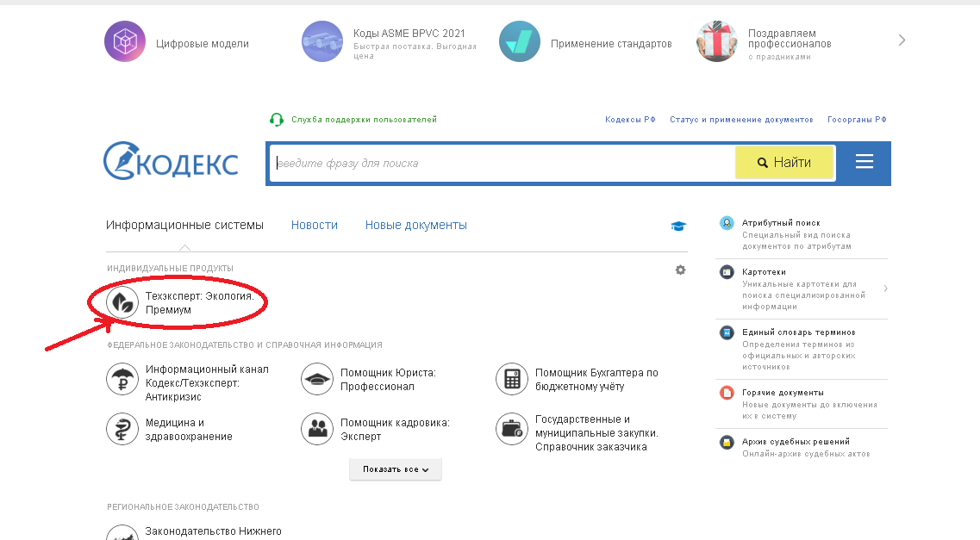This screenshot has width=980, height=540.
Task: Click the headset support service icon
Action: coord(277,119)
